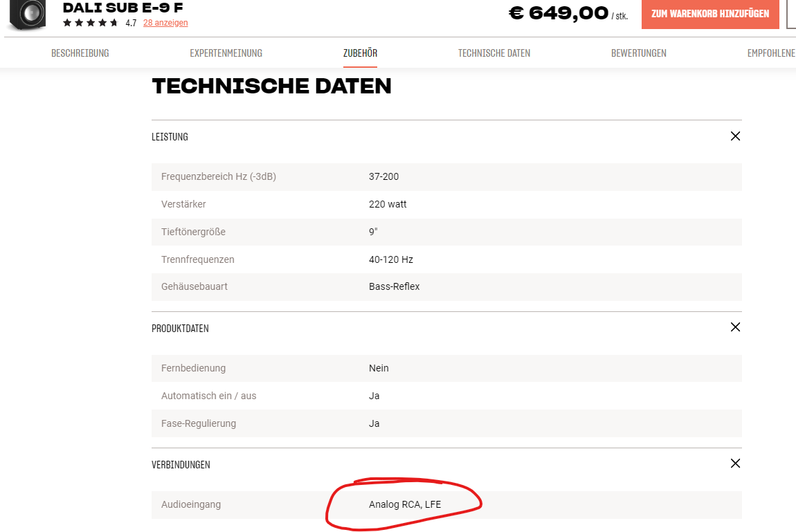Viewport: 796px width, 532px height.
Task: Click the € 649,00 price
Action: (x=559, y=12)
